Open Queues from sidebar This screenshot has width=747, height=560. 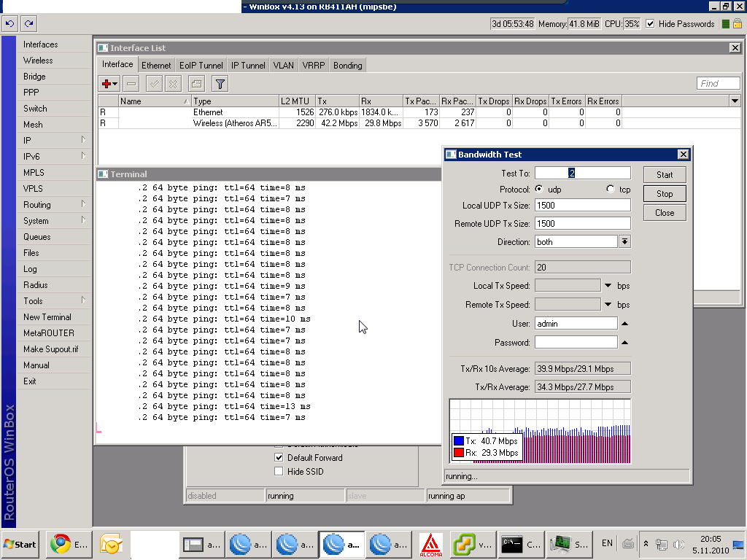(x=36, y=237)
